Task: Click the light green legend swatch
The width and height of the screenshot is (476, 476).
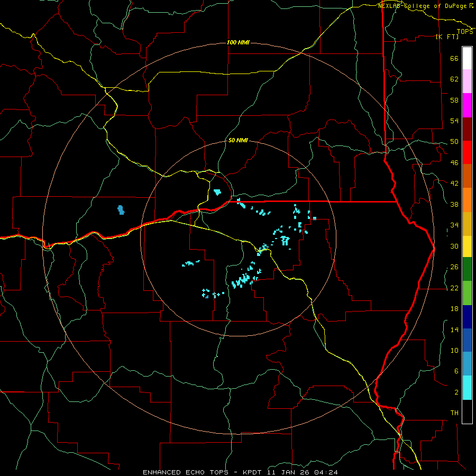Action: click(x=467, y=293)
